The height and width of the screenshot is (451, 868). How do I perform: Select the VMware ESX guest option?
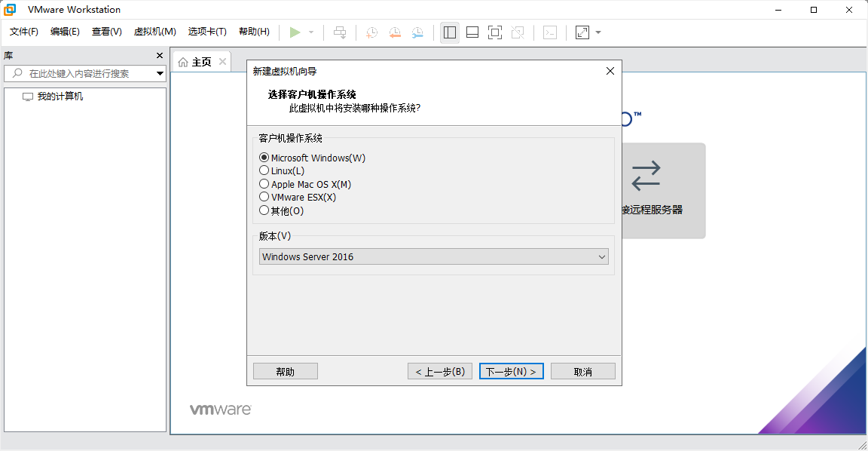(264, 197)
